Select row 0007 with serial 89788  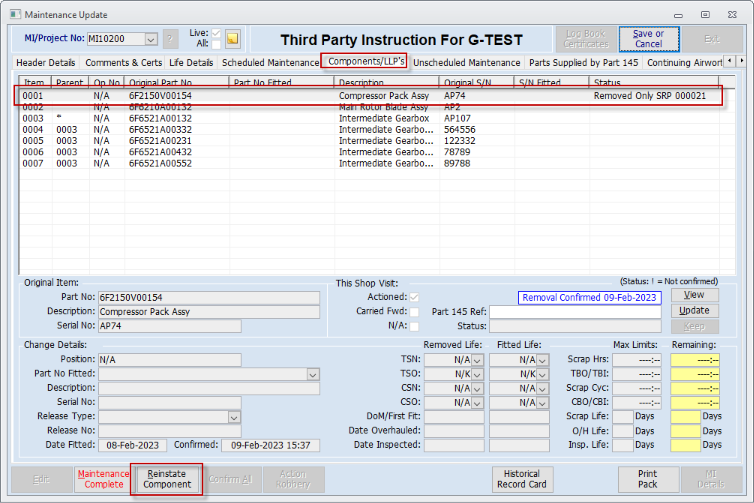368,163
